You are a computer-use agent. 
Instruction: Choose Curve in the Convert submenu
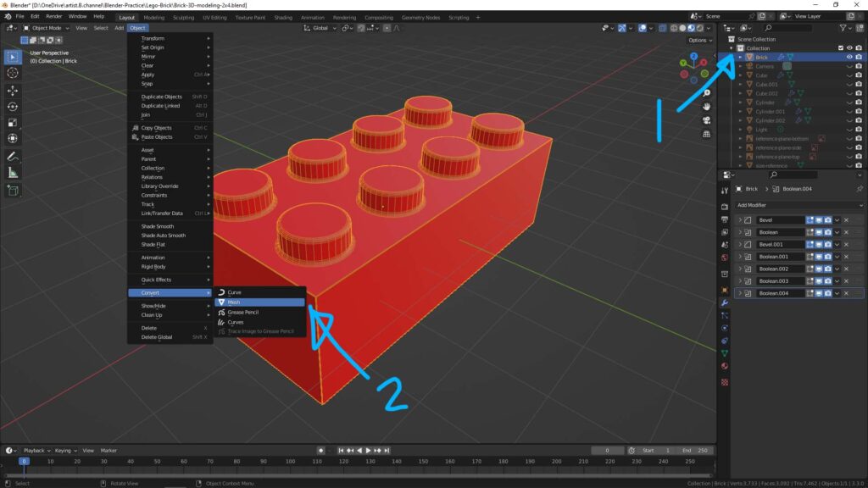pos(259,292)
